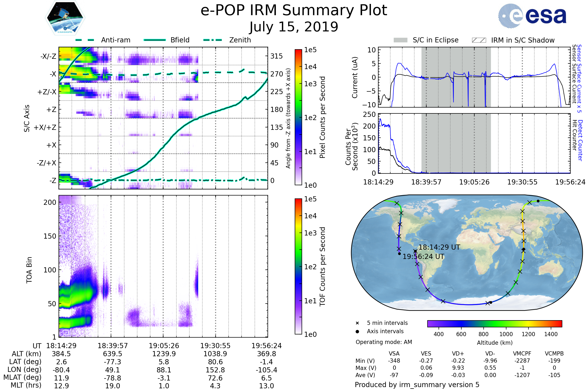Click the Operating mode: AM text
The width and height of the screenshot is (588, 392).
384,342
